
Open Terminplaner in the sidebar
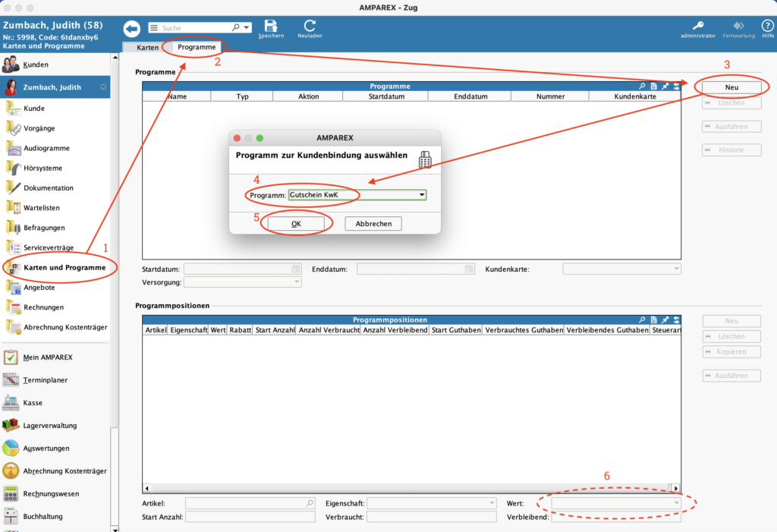click(44, 379)
